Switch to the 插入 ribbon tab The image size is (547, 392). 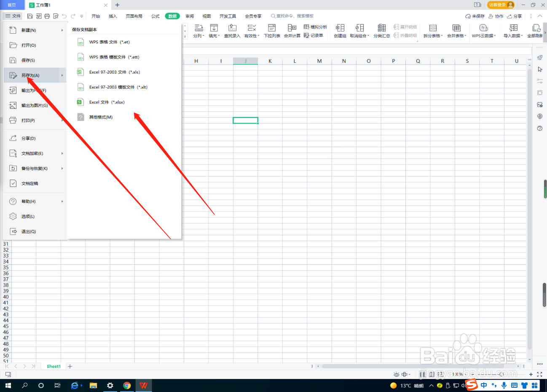[113, 16]
